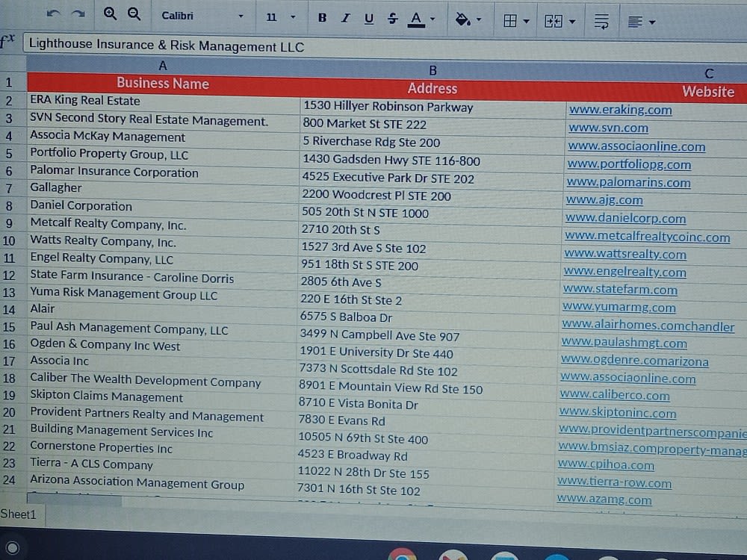747x560 pixels.
Task: Toggle strikethrough formatting
Action: [x=393, y=19]
